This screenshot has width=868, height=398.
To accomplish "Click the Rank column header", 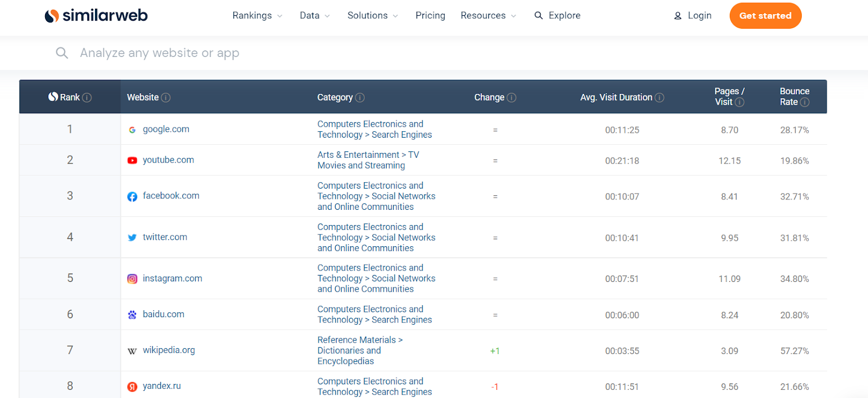I will [x=70, y=97].
